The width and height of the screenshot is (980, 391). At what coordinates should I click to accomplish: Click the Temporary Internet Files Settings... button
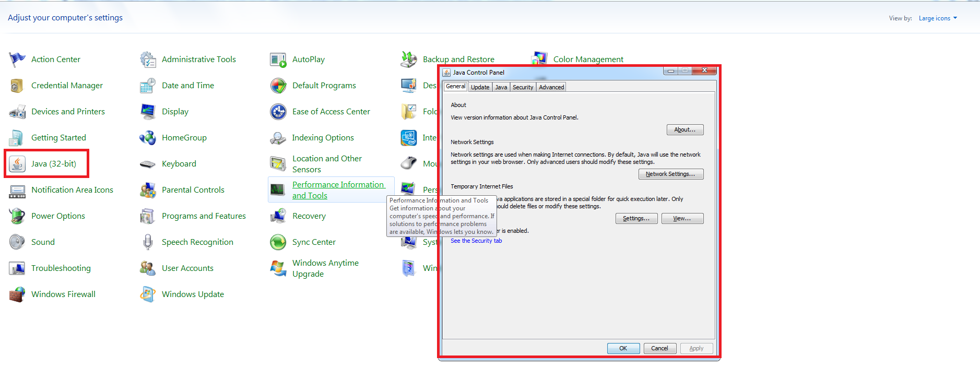click(636, 218)
